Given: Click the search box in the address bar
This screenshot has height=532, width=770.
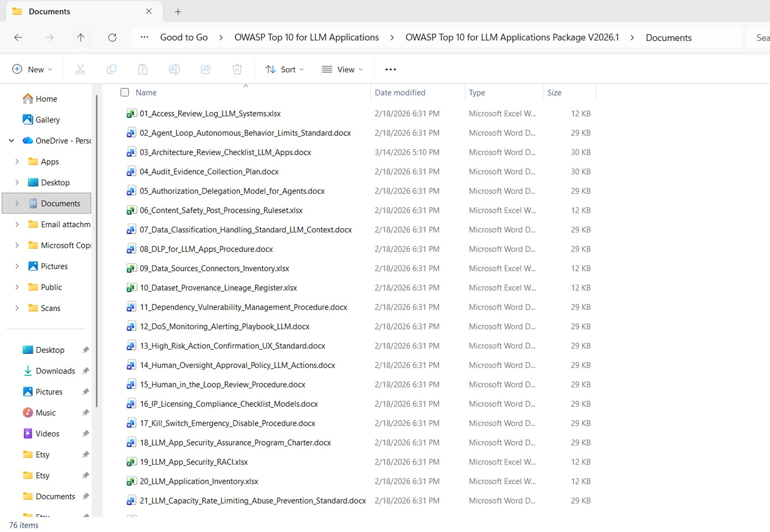Looking at the screenshot, I should coord(758,38).
